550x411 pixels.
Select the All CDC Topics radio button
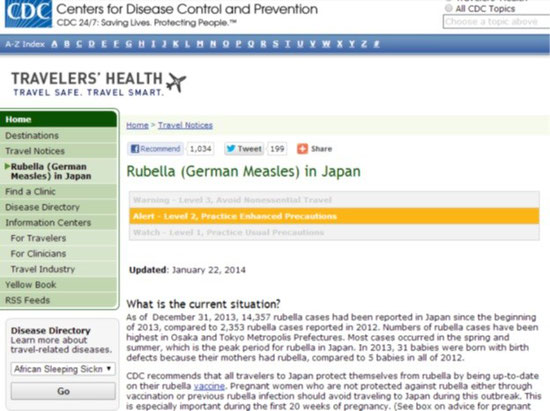coord(448,8)
